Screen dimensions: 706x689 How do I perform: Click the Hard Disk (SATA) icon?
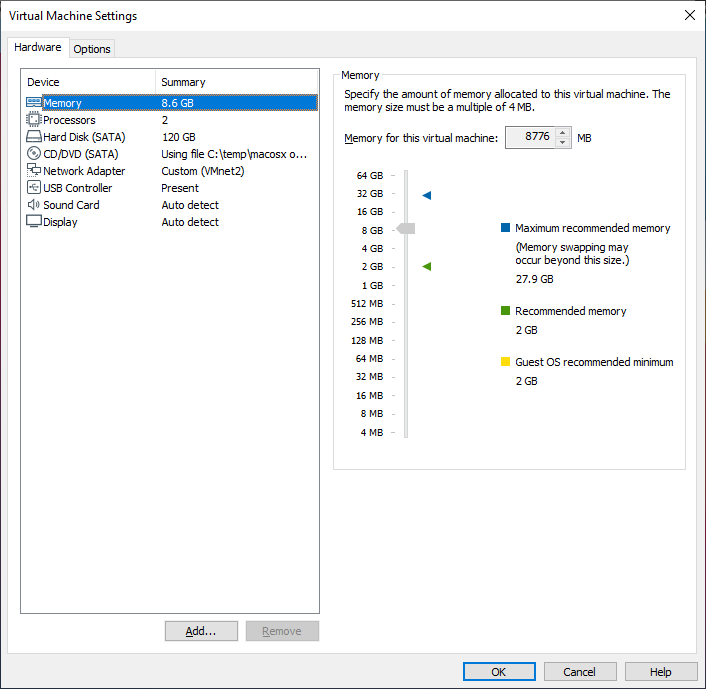pyautogui.click(x=34, y=136)
